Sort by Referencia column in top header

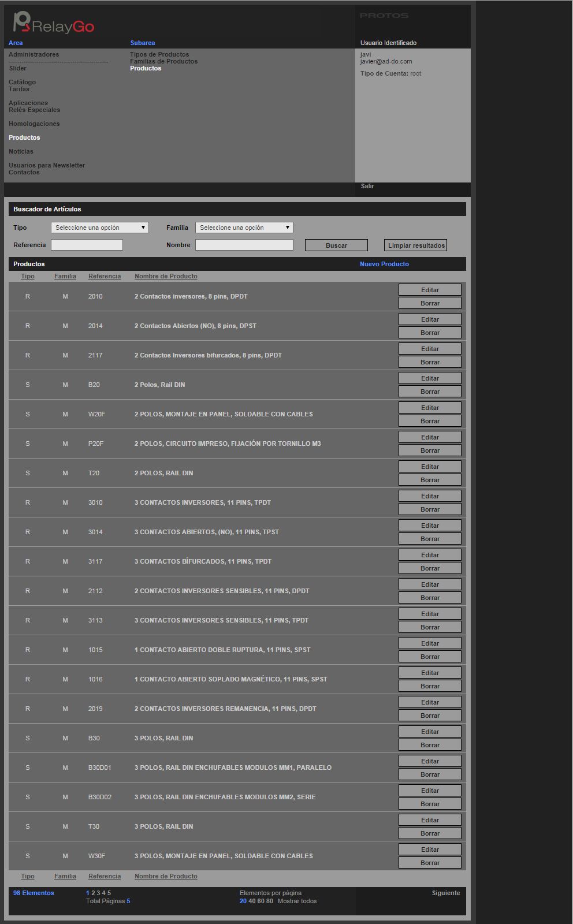tap(105, 276)
